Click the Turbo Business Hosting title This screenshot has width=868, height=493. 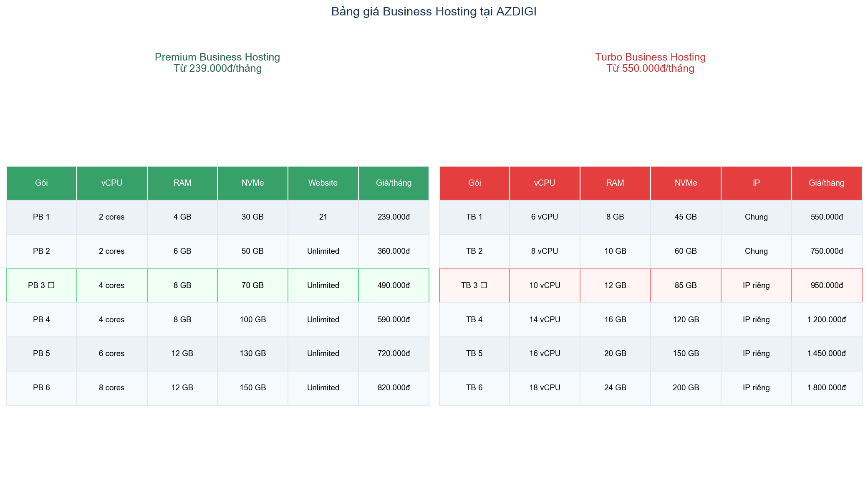650,57
